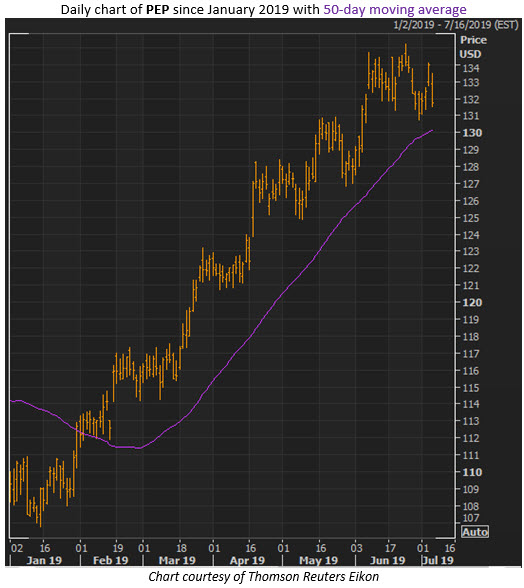Click the 18 date tick in March
Image resolution: width=524 pixels, height=588 pixels.
(181, 548)
